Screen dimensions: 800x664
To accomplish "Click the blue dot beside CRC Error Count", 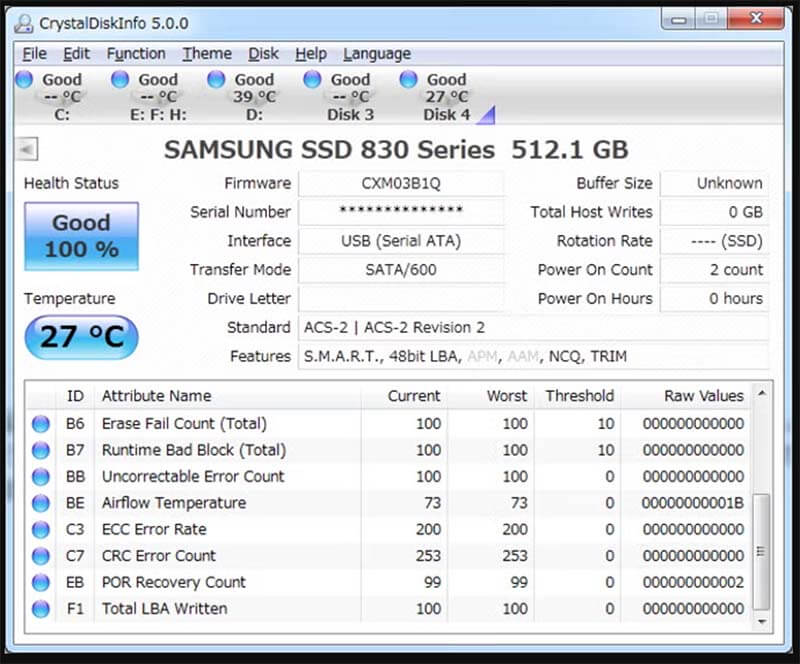I will click(41, 556).
